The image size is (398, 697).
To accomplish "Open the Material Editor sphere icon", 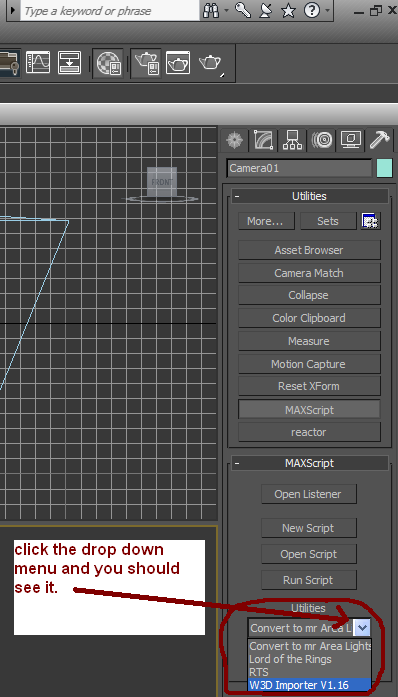I will pos(109,63).
